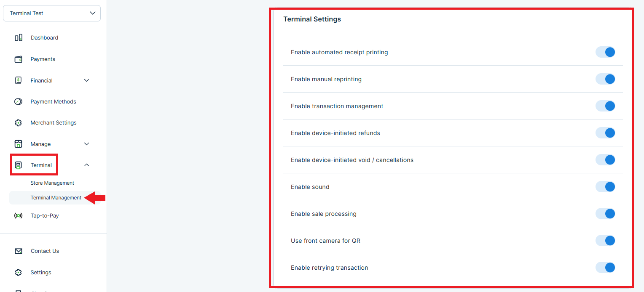
Task: Select Terminal Management in the sidebar
Action: coord(56,198)
